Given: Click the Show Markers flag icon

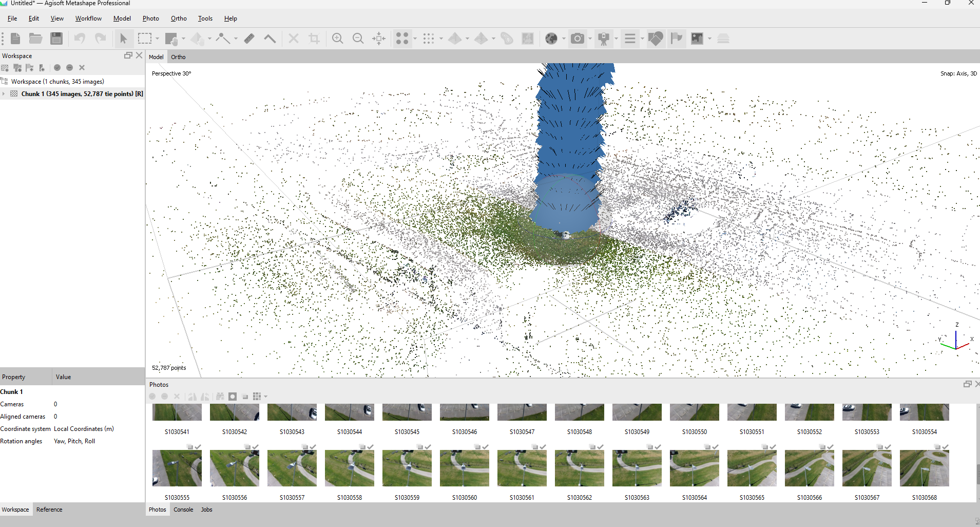Looking at the screenshot, I should (677, 39).
